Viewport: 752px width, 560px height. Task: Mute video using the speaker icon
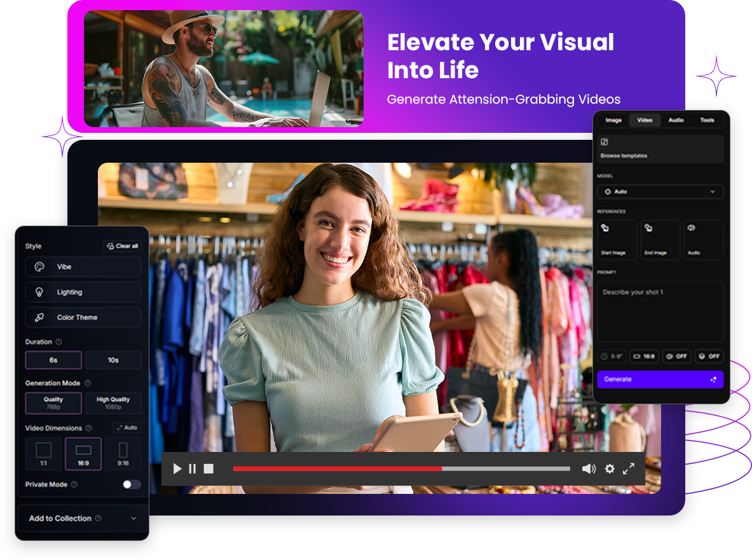click(589, 469)
